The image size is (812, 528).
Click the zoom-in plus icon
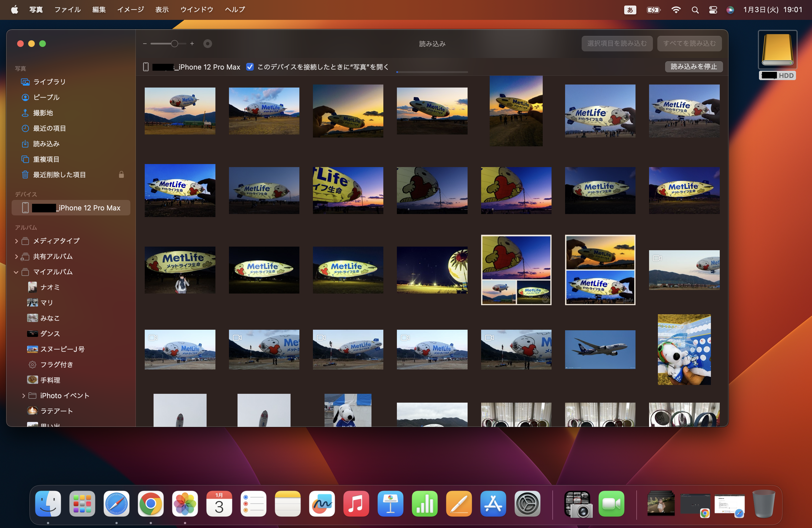(192, 44)
